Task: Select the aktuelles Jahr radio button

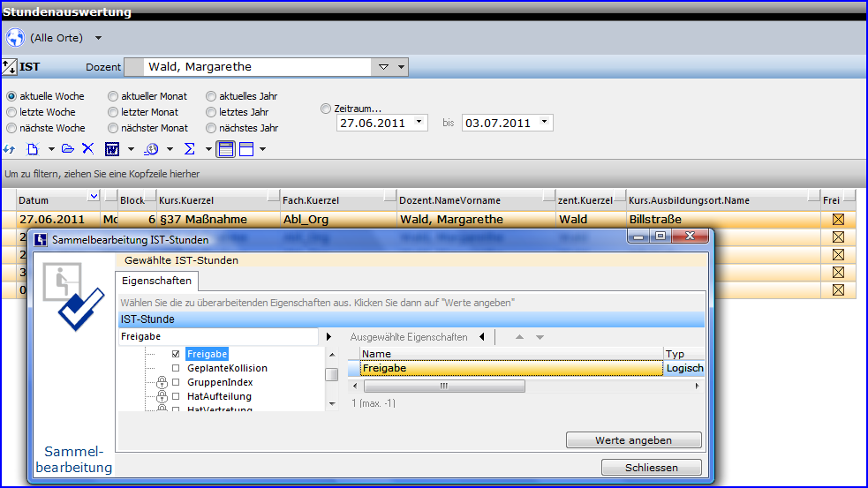Action: pos(211,96)
